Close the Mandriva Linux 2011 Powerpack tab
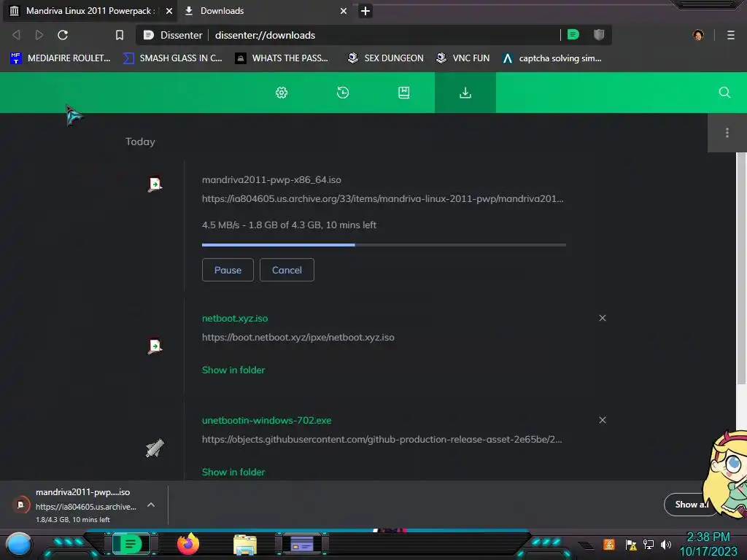Screen dimensions: 747x560 tap(169, 11)
